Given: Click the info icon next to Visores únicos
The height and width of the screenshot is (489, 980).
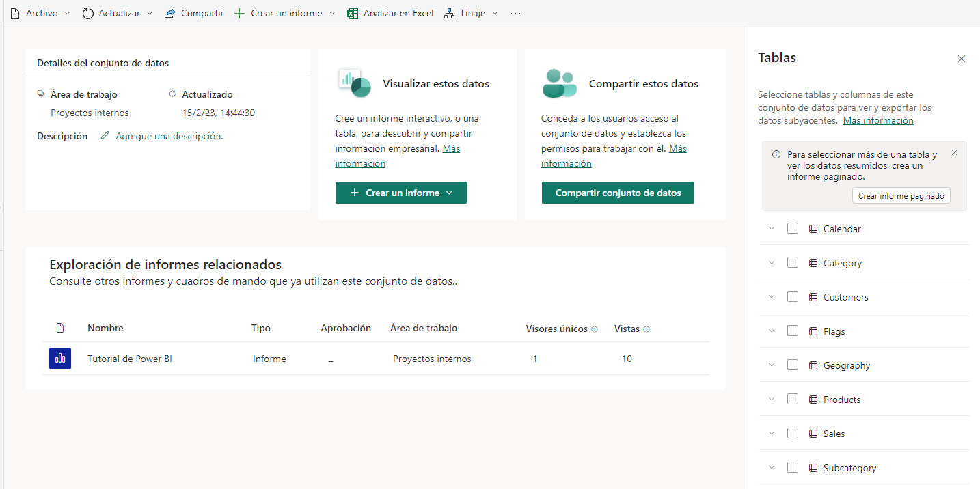Looking at the screenshot, I should (x=595, y=329).
